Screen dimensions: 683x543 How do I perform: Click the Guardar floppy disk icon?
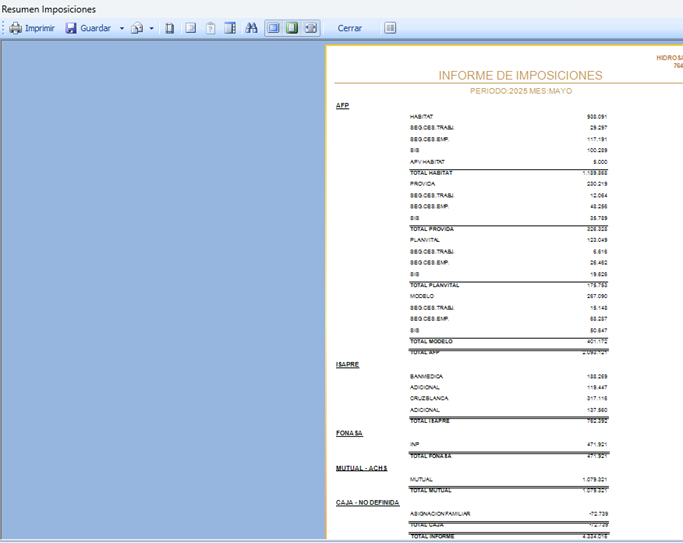(x=71, y=28)
